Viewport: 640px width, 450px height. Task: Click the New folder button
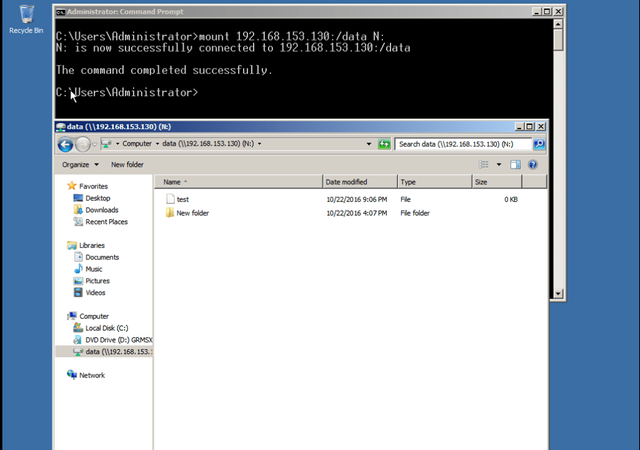pos(127,165)
